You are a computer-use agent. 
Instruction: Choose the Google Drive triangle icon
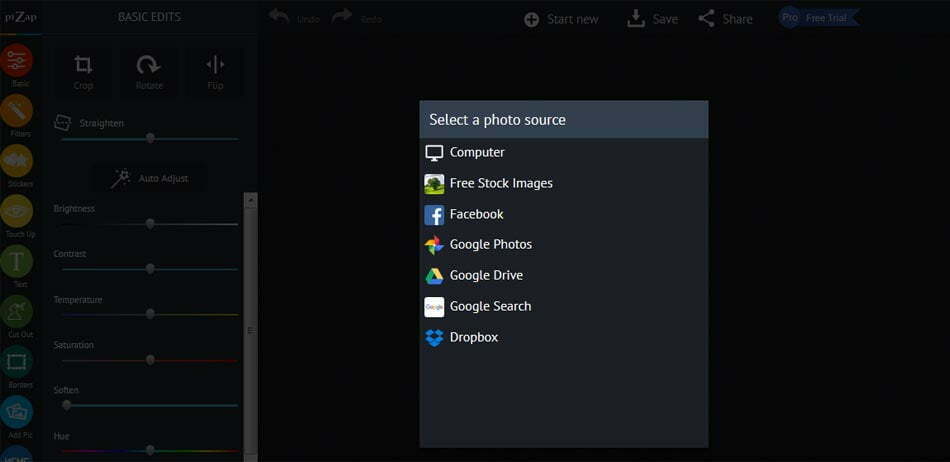pyautogui.click(x=434, y=276)
